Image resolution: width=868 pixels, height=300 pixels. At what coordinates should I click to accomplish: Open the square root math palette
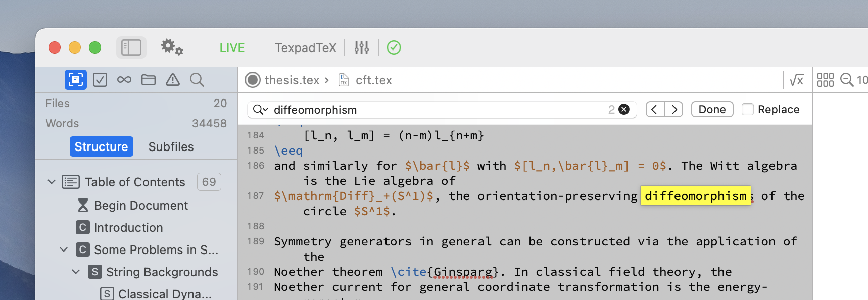[797, 80]
